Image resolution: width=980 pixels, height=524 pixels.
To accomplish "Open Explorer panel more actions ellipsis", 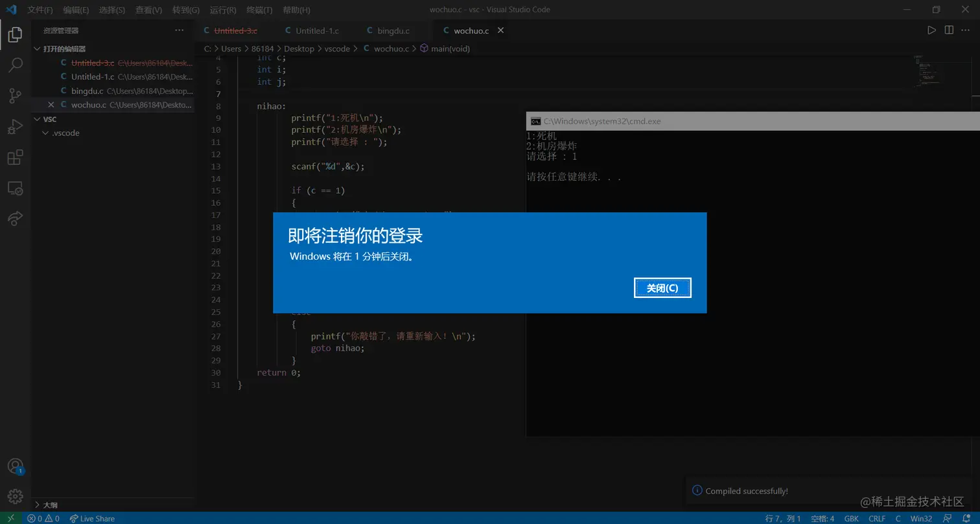I will [x=180, y=30].
